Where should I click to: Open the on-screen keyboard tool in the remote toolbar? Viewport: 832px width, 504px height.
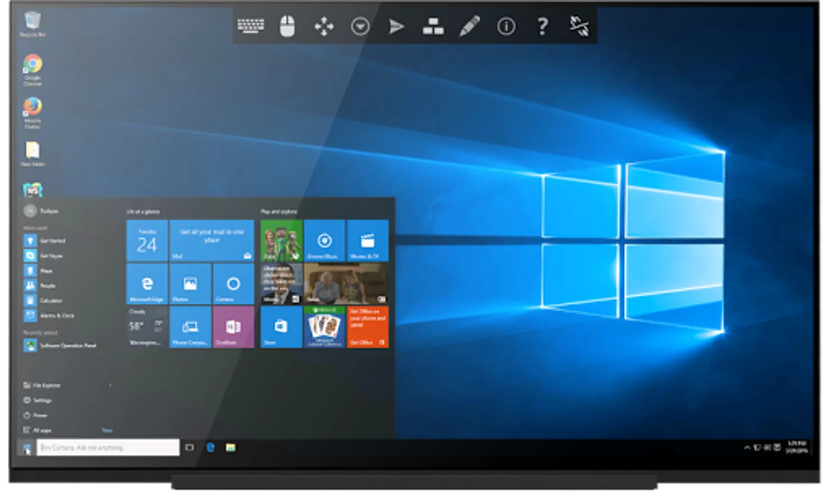point(251,26)
